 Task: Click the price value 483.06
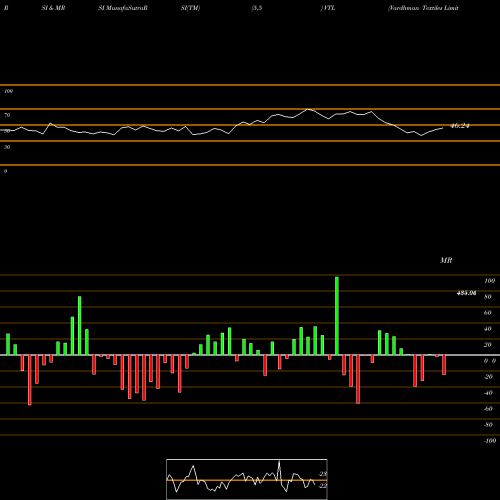(466, 293)
